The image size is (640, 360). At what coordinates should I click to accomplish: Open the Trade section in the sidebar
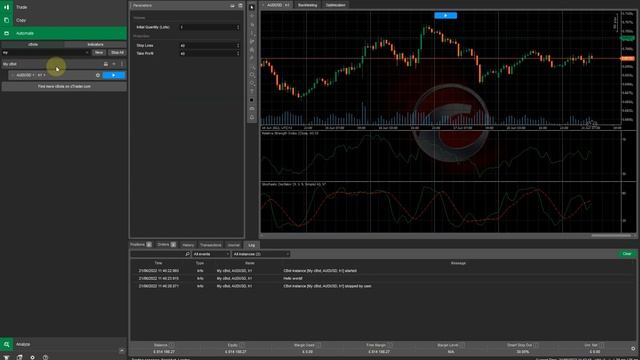(x=63, y=7)
